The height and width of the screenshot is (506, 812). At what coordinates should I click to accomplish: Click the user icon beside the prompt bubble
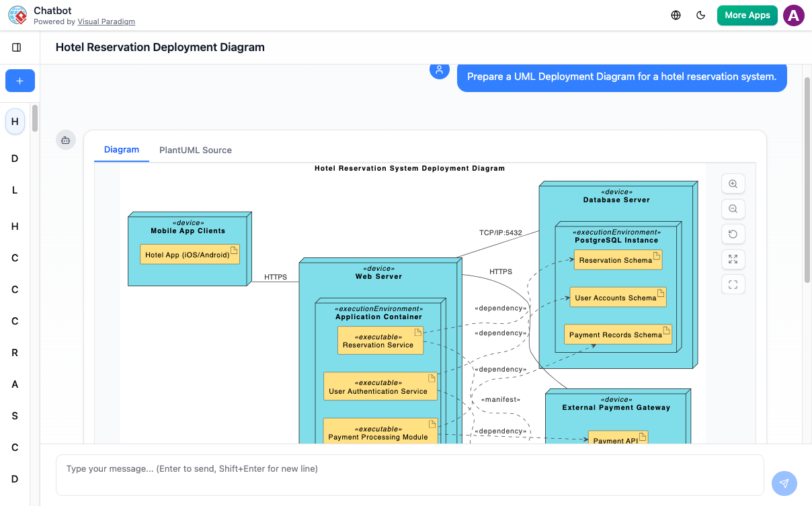click(439, 70)
